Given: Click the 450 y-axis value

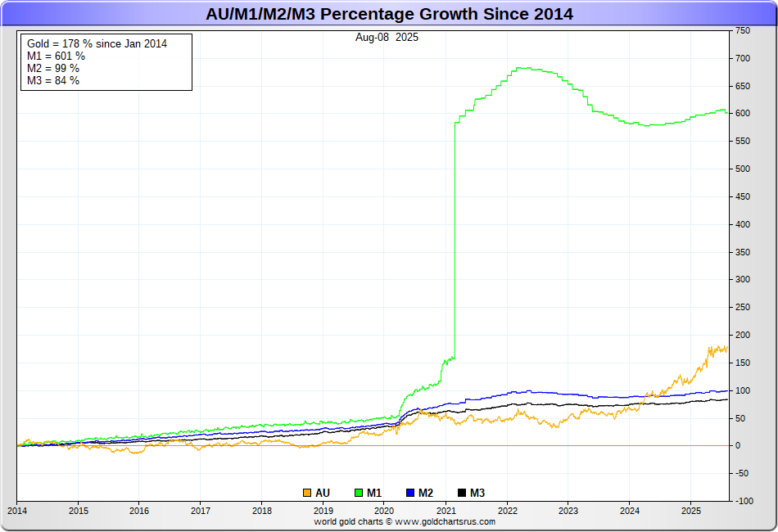Looking at the screenshot, I should [743, 196].
